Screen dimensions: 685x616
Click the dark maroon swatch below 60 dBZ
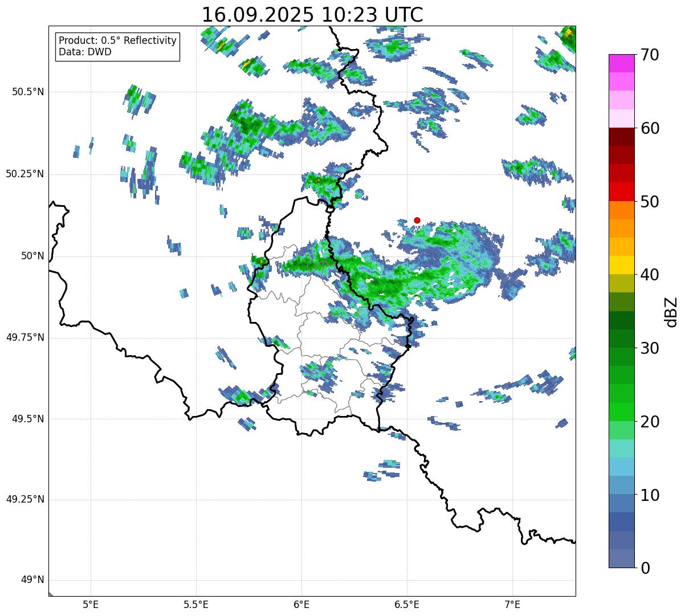[621, 137]
